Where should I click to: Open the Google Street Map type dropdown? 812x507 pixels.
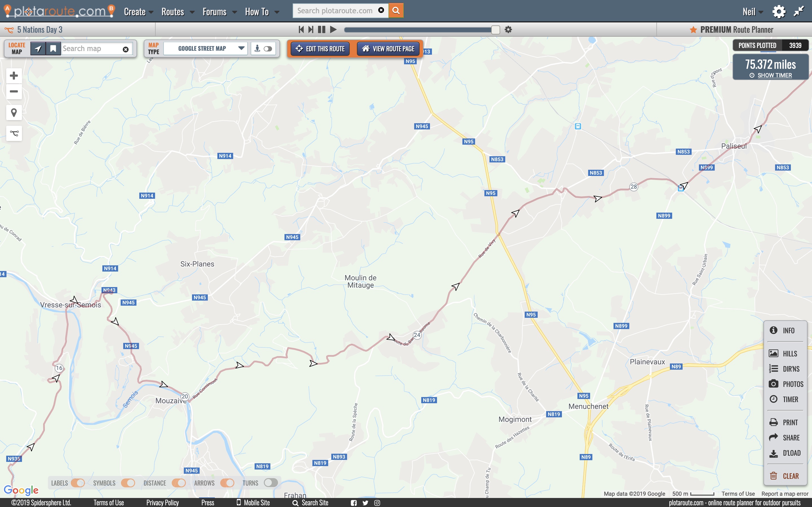[x=206, y=49]
